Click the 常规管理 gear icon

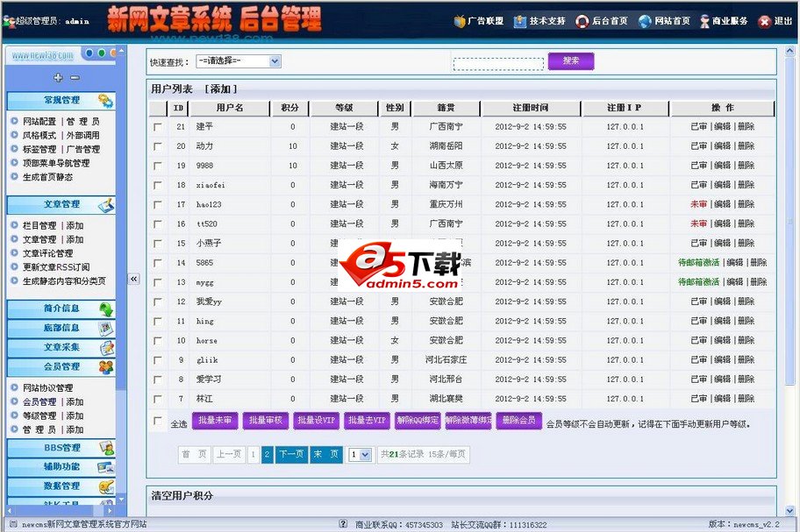coord(105,101)
